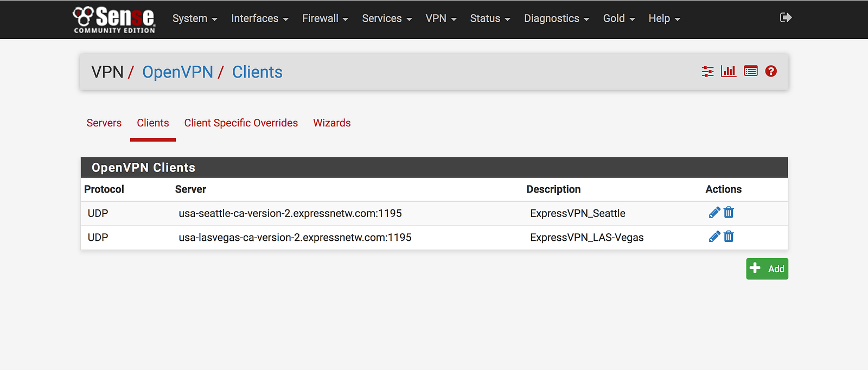
Task: Click the Protocol column header
Action: click(x=104, y=189)
